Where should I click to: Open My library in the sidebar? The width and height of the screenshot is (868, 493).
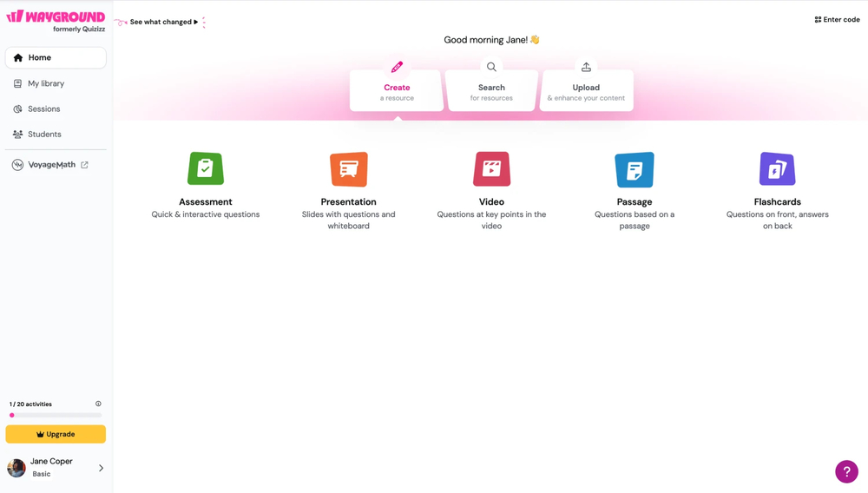[x=46, y=83]
